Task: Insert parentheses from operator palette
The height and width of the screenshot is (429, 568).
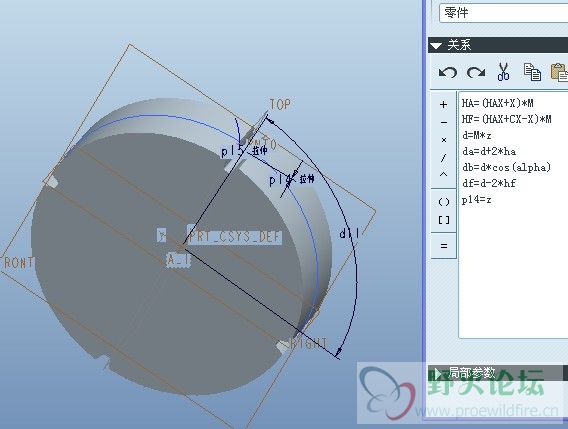Action: [444, 202]
